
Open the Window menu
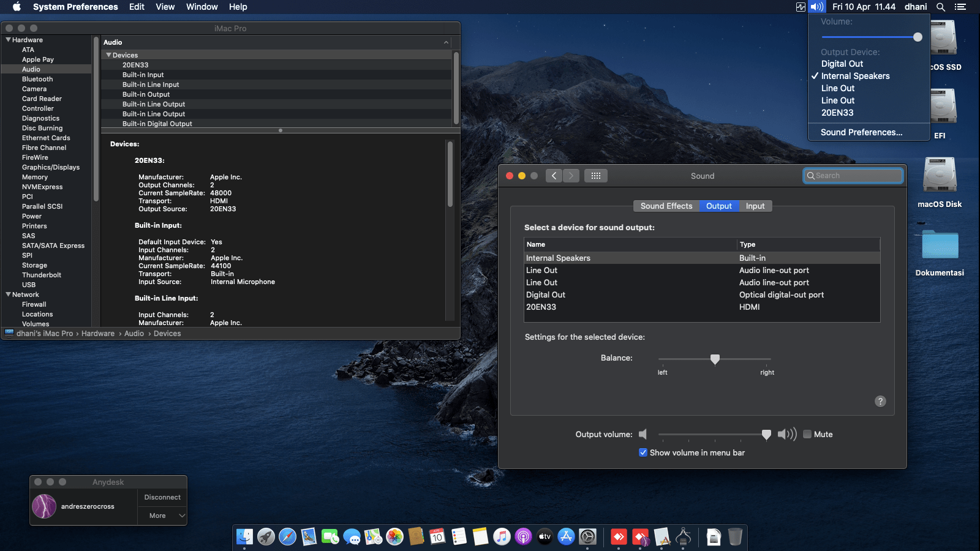(x=202, y=7)
